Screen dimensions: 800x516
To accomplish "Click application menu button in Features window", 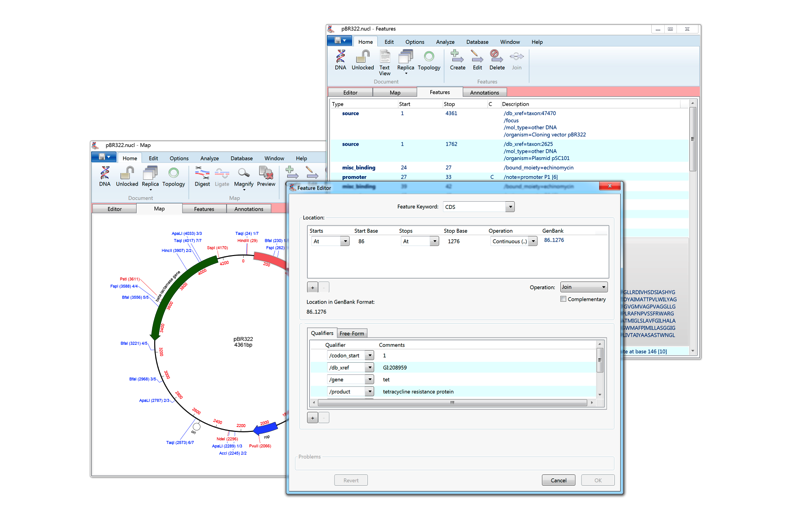I will (339, 40).
